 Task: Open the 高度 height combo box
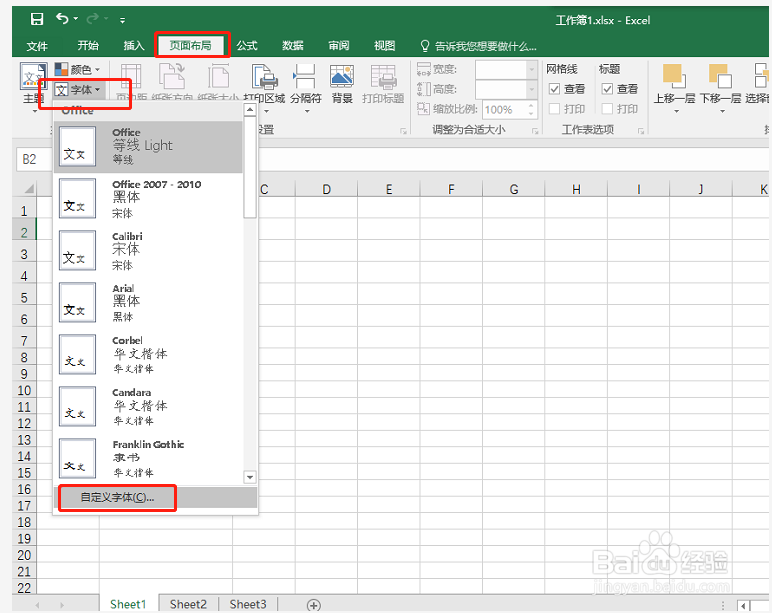506,89
